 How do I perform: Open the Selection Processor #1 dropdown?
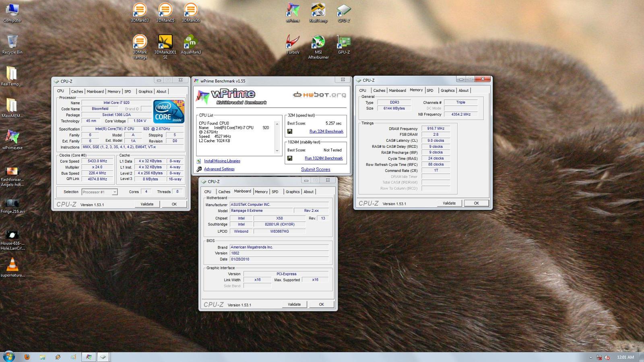click(x=99, y=192)
